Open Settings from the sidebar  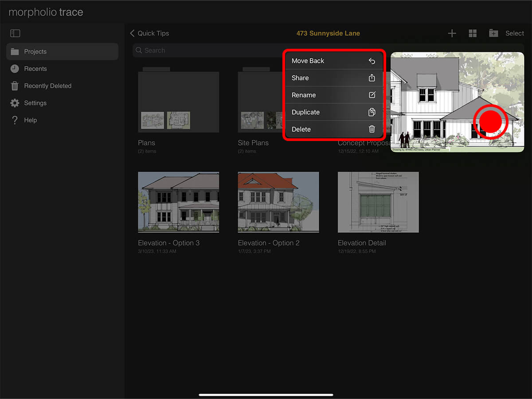[35, 103]
